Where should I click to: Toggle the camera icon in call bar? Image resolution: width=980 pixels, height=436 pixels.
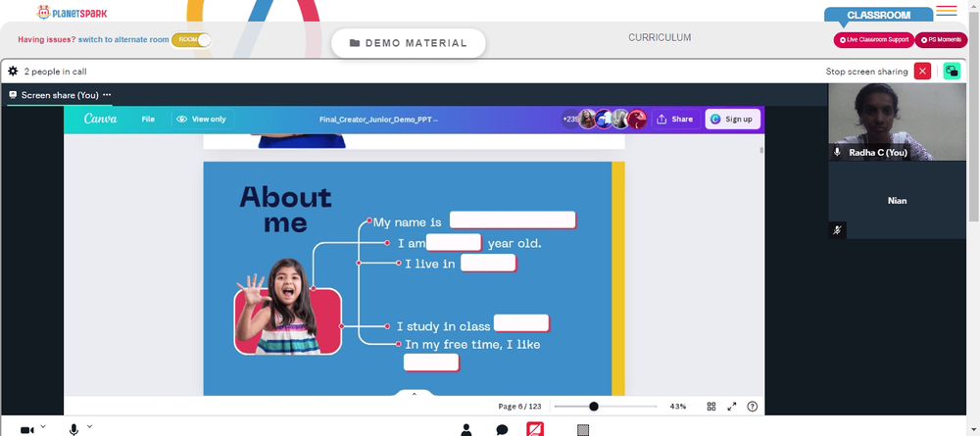pyautogui.click(x=26, y=430)
